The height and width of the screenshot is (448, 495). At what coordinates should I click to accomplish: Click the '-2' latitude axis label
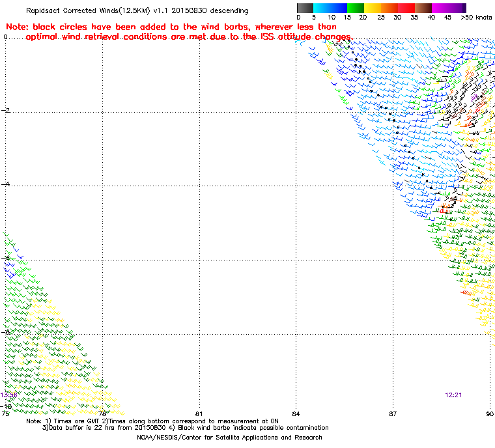click(5, 110)
